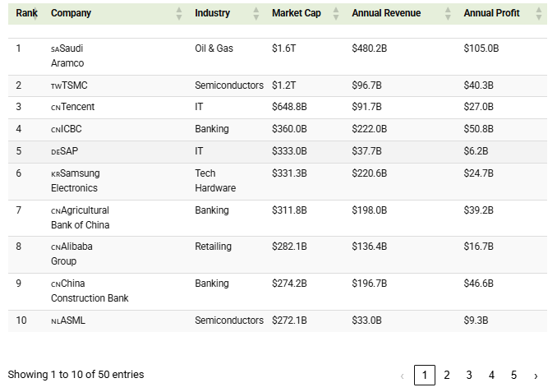Click the $91.7B revenue value

367,107
